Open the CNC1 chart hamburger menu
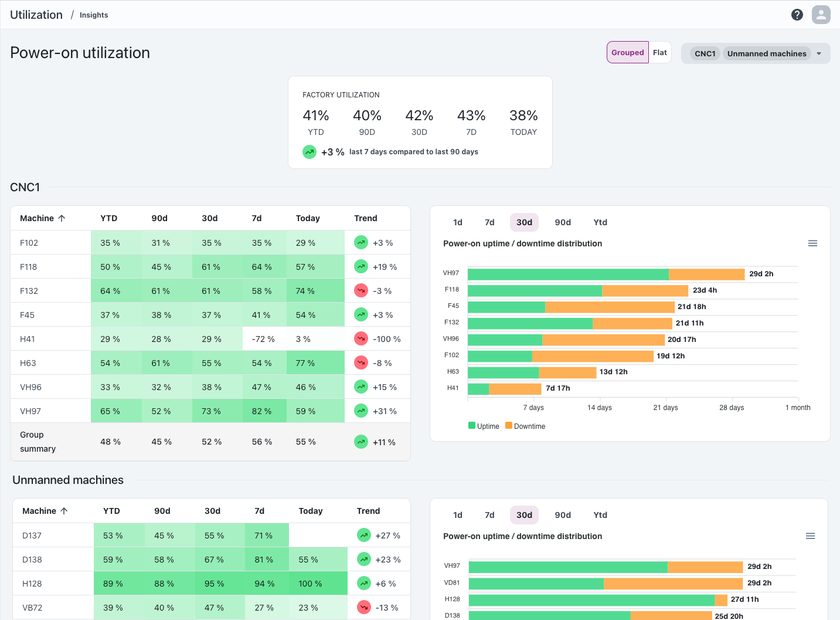This screenshot has height=620, width=840. pyautogui.click(x=812, y=243)
